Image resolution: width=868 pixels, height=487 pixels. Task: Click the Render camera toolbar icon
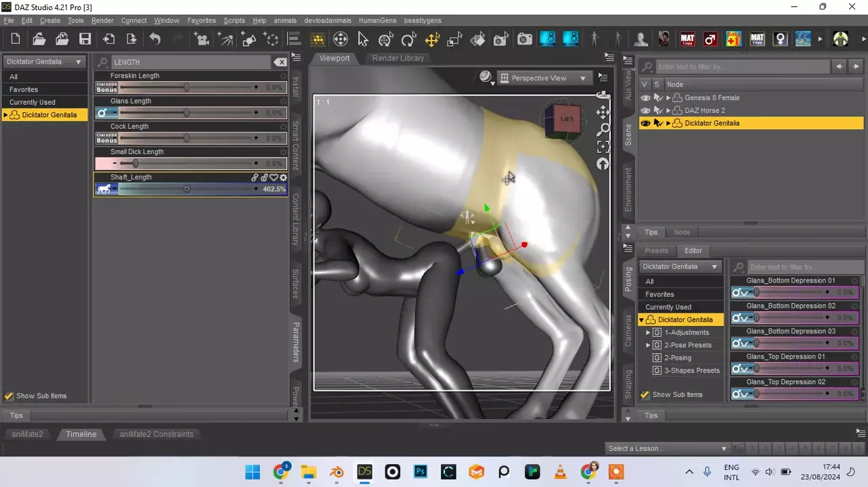pyautogui.click(x=525, y=39)
